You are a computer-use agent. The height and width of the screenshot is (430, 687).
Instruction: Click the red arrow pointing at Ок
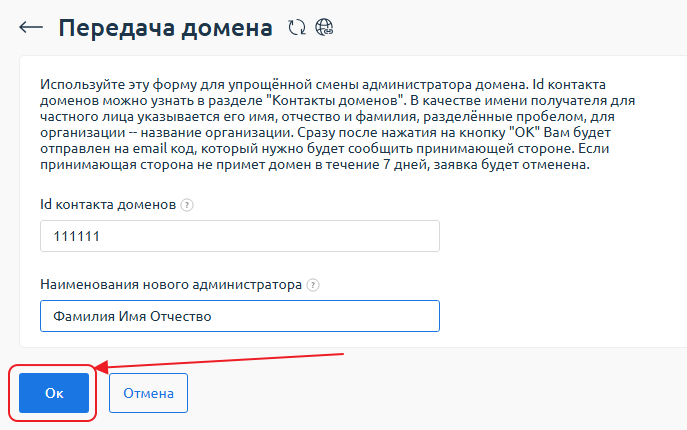pyautogui.click(x=222, y=364)
